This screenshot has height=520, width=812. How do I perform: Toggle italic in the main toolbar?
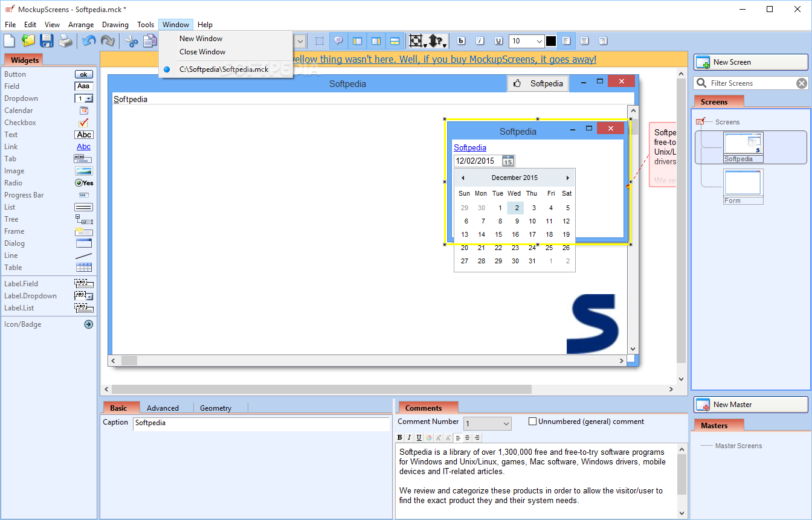(x=480, y=41)
